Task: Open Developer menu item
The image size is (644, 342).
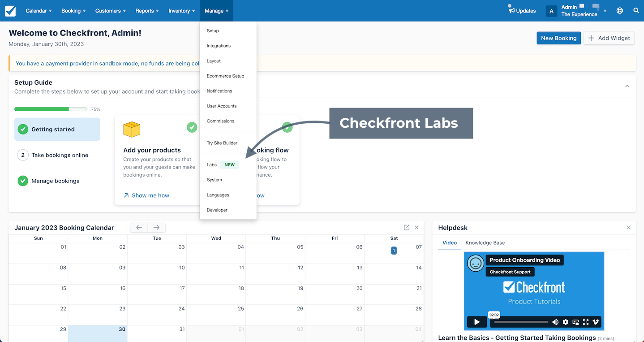Action: (x=228, y=210)
